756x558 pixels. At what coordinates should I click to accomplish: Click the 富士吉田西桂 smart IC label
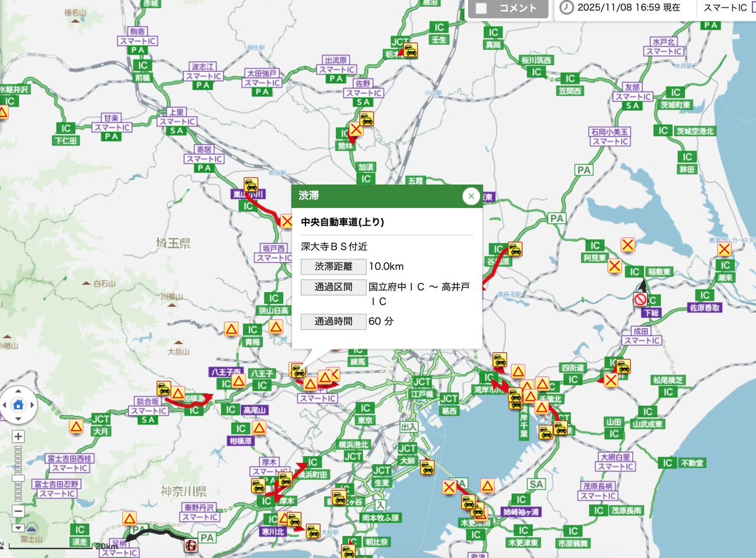coord(69,463)
